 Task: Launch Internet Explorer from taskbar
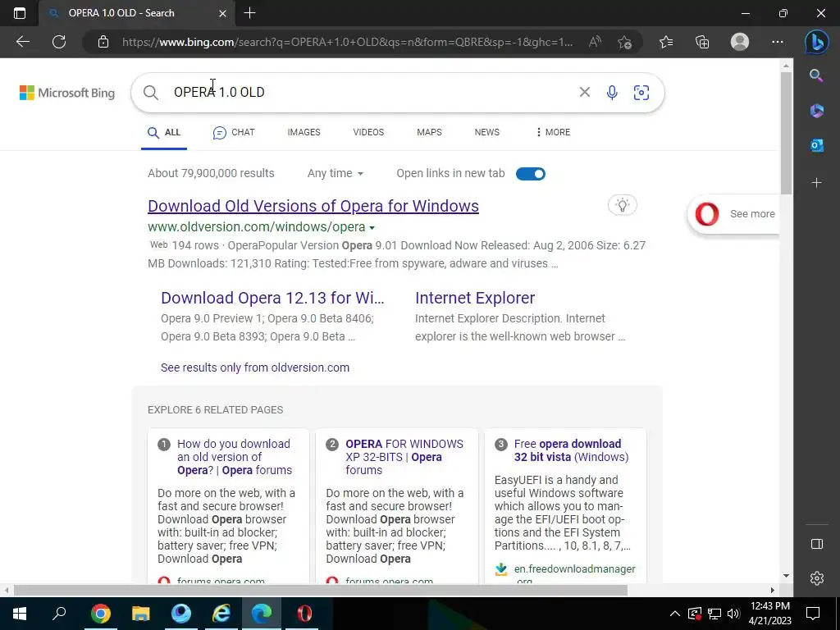coord(221,614)
